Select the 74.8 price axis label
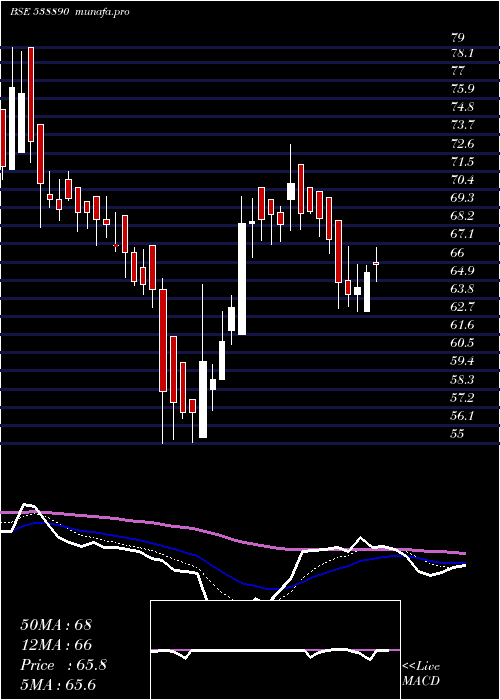Viewport: 500px width, 700px height. (x=462, y=107)
